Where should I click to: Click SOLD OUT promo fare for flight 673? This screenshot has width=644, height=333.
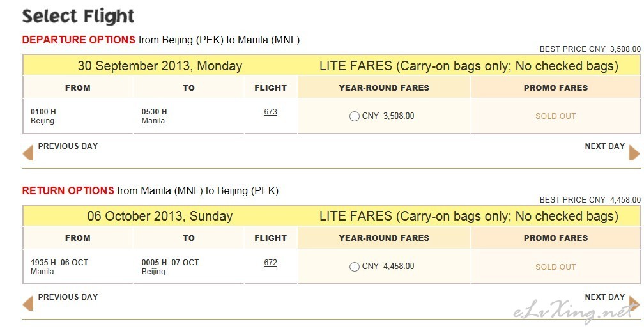tap(555, 116)
